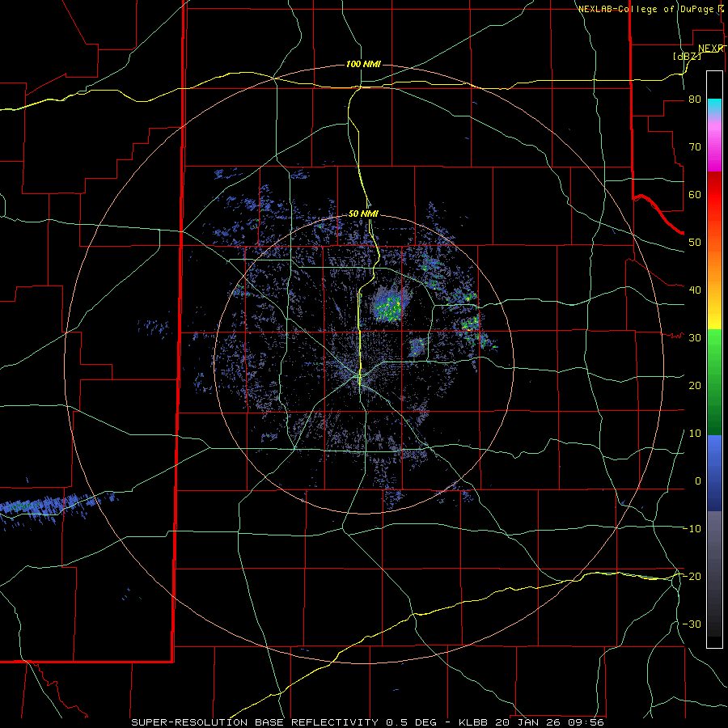The image size is (728, 728).
Task: Select the 20 value on the dBZ scale
Action: click(x=695, y=385)
